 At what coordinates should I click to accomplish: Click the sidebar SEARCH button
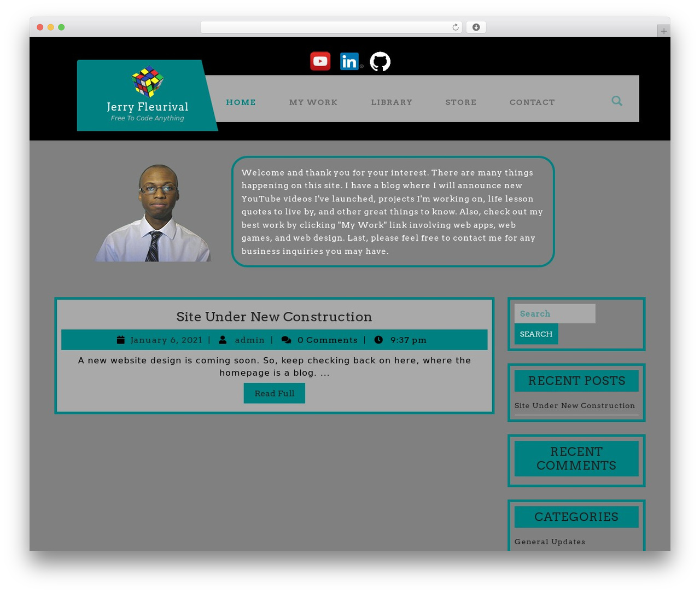click(536, 334)
